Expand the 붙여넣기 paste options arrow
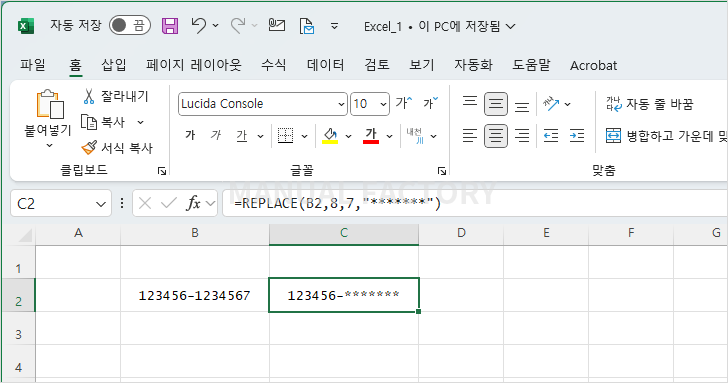728x383 pixels. pyautogui.click(x=49, y=145)
